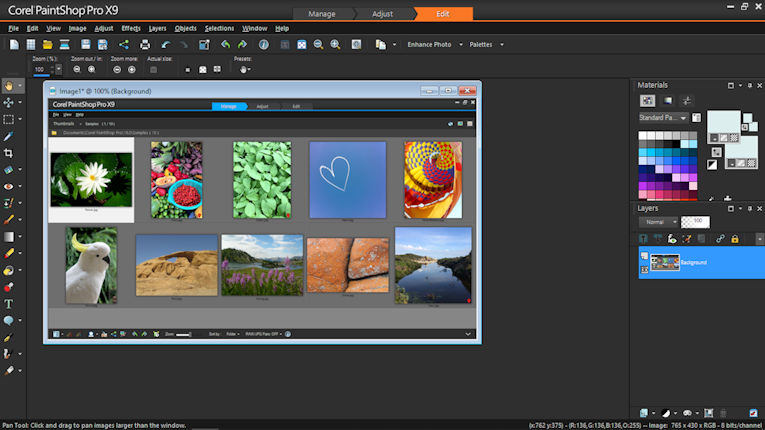Open Image Information icon
This screenshot has width=765, height=430.
(x=263, y=44)
